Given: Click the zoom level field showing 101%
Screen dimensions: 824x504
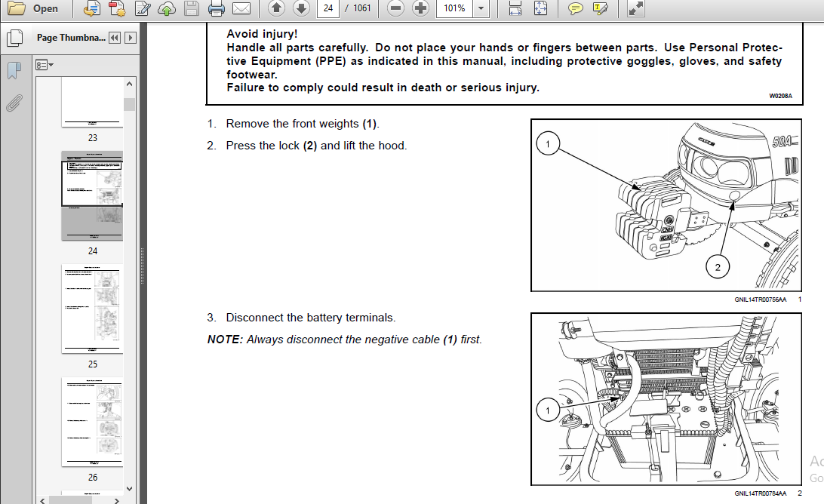Looking at the screenshot, I should click(454, 8).
